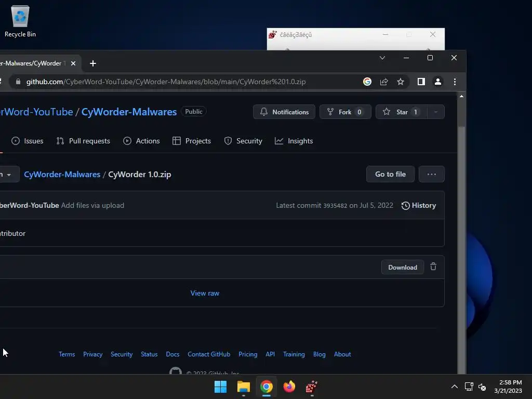Open the Chrome side panel
The image size is (532, 399).
point(421,82)
